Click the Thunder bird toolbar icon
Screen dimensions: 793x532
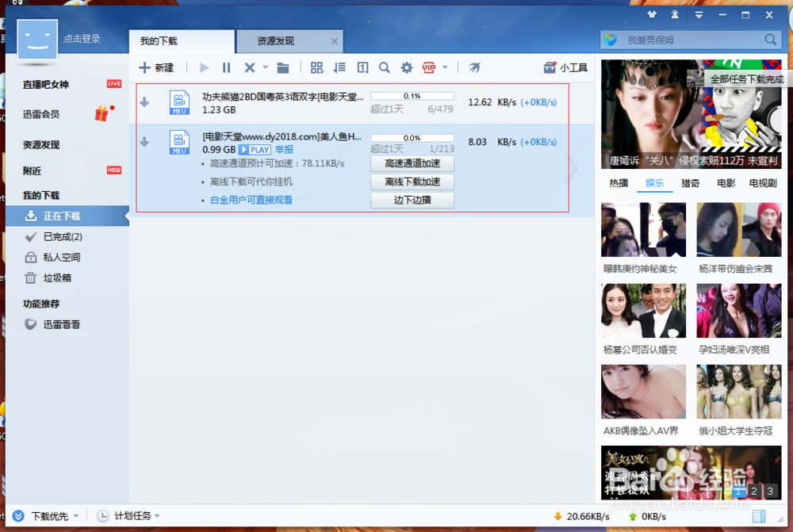coord(474,67)
